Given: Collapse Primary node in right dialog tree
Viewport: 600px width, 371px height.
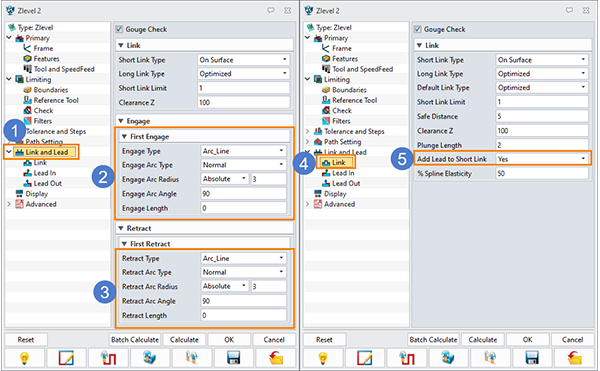Looking at the screenshot, I should (x=307, y=38).
